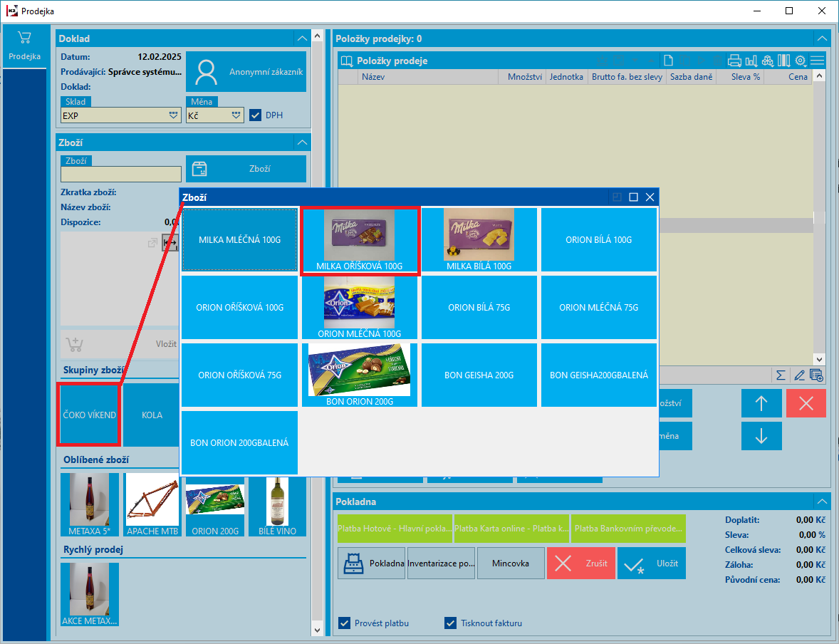Select ORION OŘÍŠKOVÁ 75G tile
The width and height of the screenshot is (839, 644).
pos(240,375)
